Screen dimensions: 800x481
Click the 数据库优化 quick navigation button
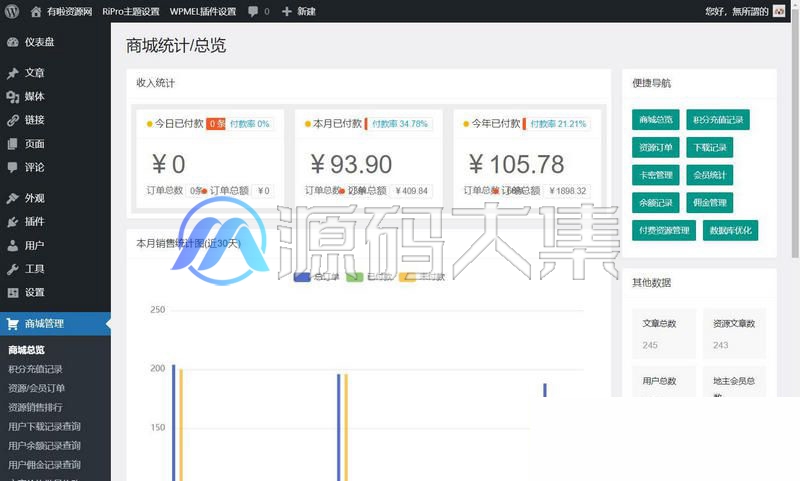click(x=730, y=230)
